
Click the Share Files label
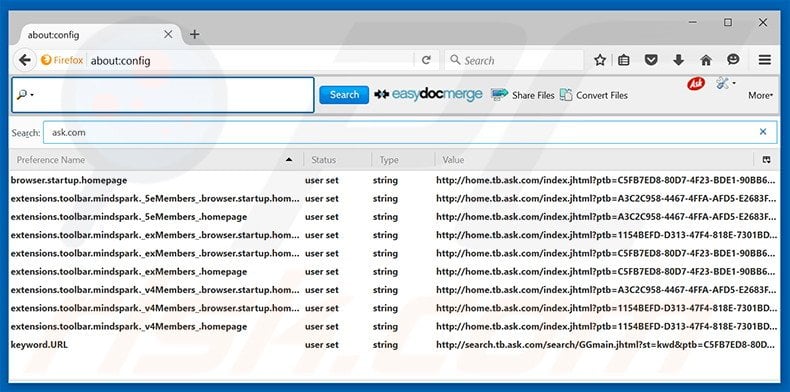[x=533, y=95]
